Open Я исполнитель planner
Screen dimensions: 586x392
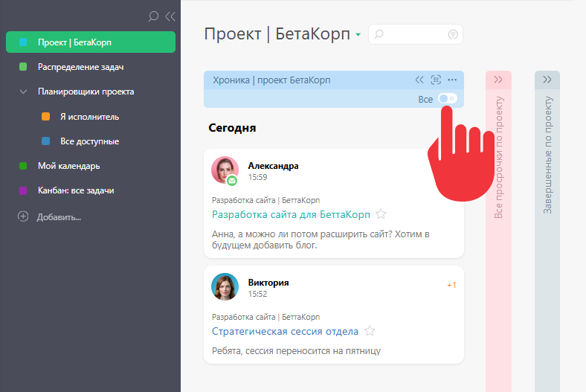click(x=89, y=117)
